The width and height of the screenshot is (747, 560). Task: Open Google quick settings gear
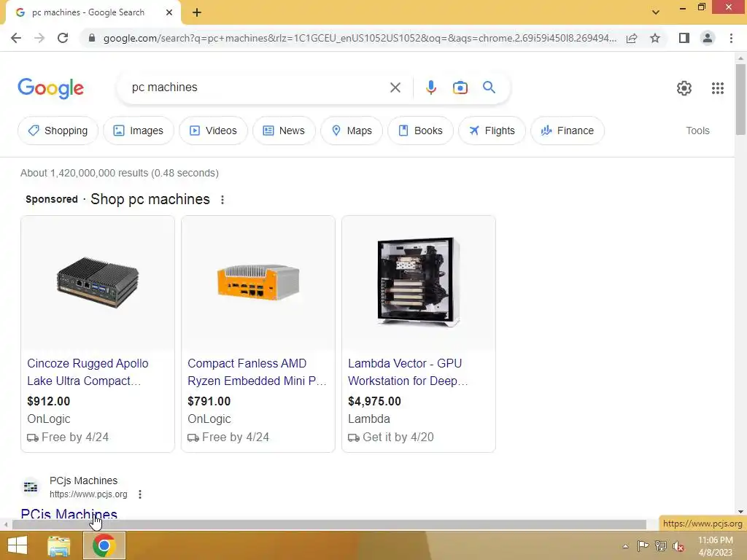click(684, 88)
